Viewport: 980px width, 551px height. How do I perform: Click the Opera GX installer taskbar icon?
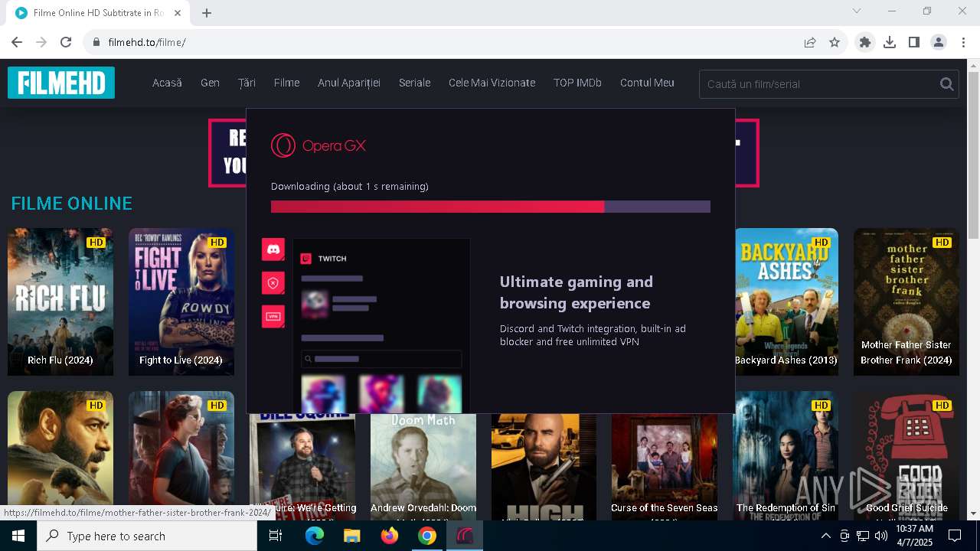(465, 536)
